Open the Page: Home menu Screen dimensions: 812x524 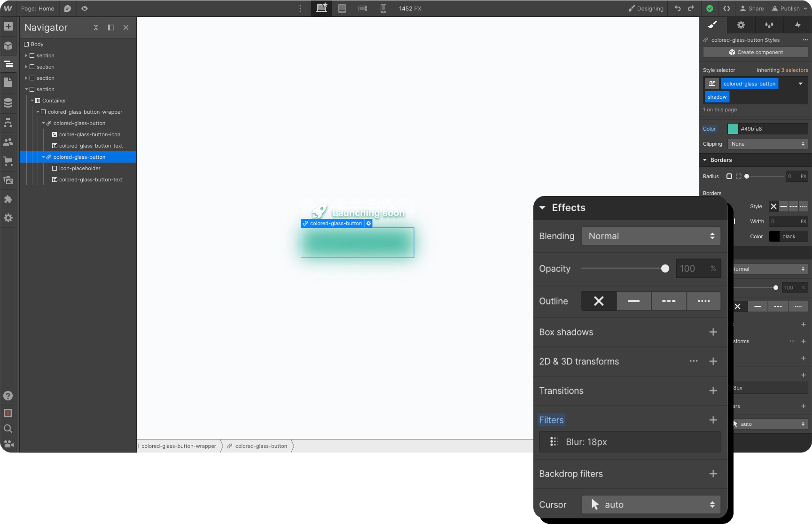pyautogui.click(x=37, y=8)
